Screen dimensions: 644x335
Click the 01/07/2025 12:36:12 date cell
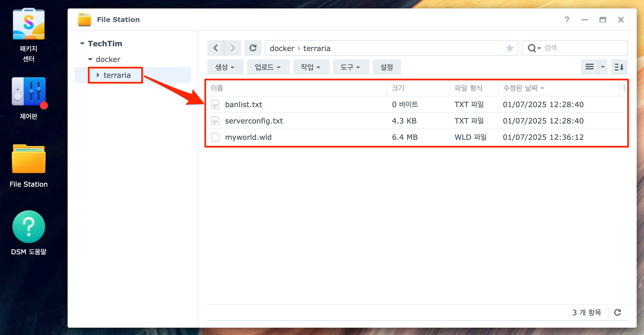click(543, 137)
